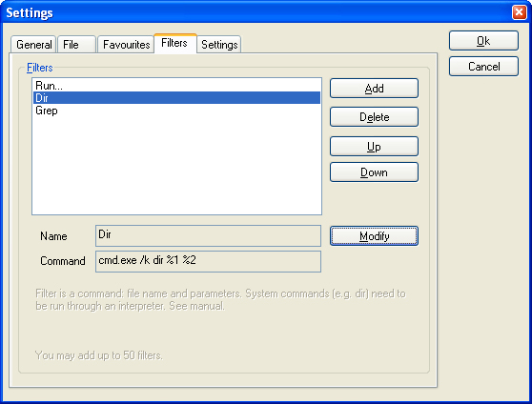
Task: Click the Modify button
Action: tap(374, 236)
